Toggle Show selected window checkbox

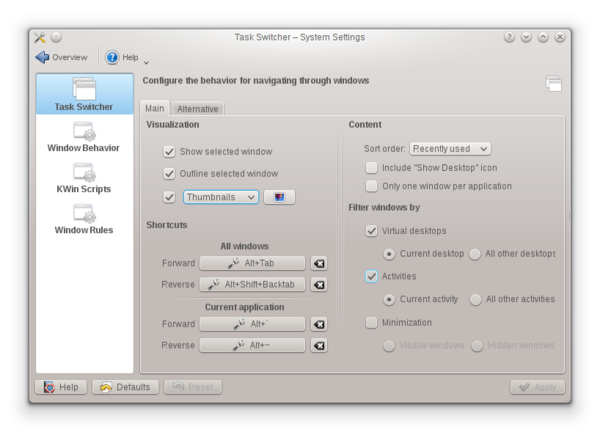point(169,152)
